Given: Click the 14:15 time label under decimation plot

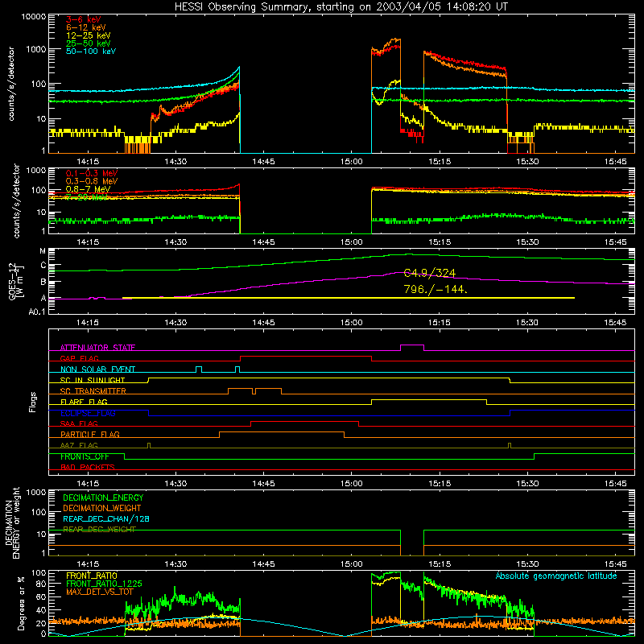Looking at the screenshot, I should click(88, 564).
